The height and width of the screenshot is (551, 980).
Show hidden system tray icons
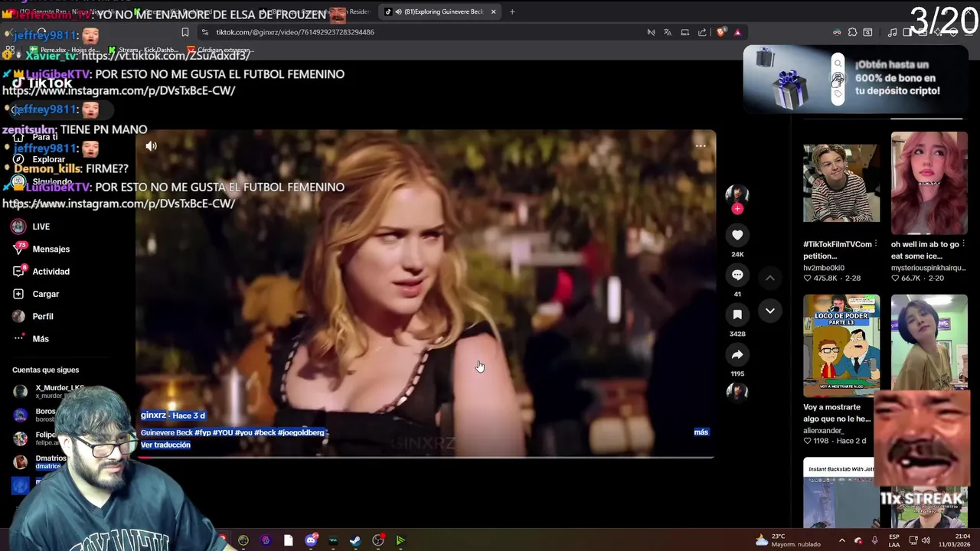click(841, 540)
